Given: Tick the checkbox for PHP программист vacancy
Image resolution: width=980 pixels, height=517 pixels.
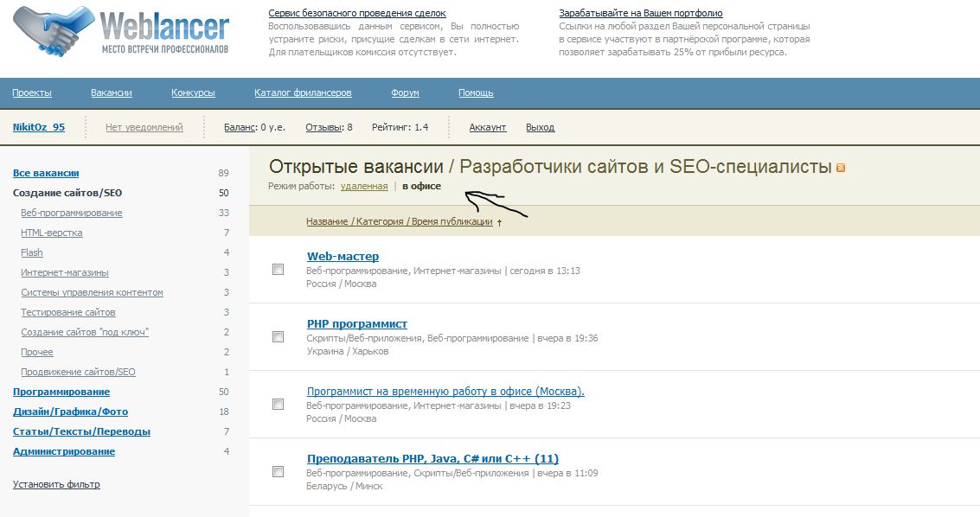Looking at the screenshot, I should point(279,336).
